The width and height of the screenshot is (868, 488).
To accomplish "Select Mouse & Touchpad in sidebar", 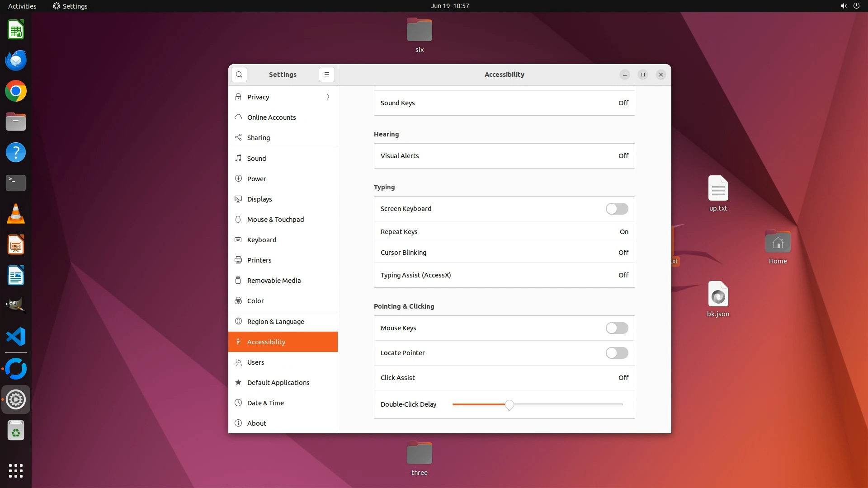I will 275,220.
